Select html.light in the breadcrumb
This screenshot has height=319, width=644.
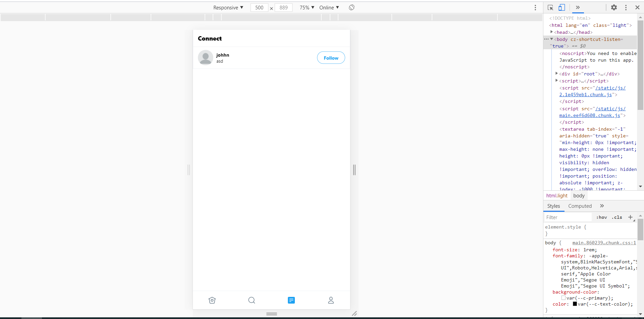(557, 196)
